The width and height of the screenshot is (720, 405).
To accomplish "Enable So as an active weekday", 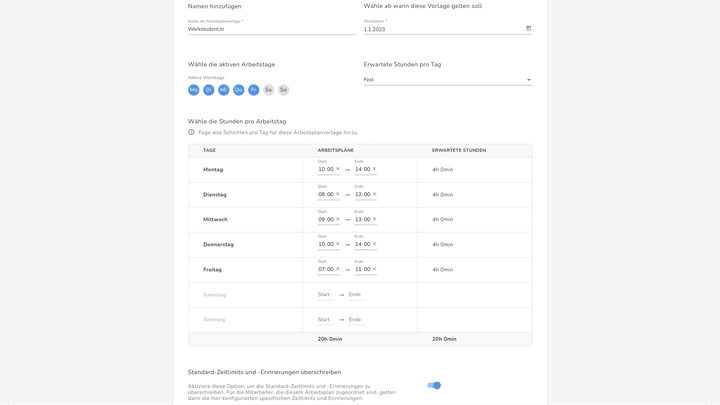I will (283, 90).
